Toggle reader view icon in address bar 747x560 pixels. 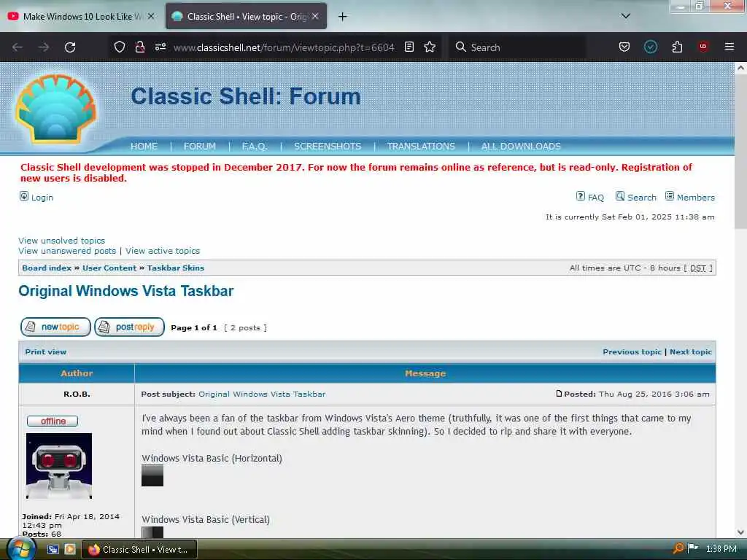click(x=409, y=47)
